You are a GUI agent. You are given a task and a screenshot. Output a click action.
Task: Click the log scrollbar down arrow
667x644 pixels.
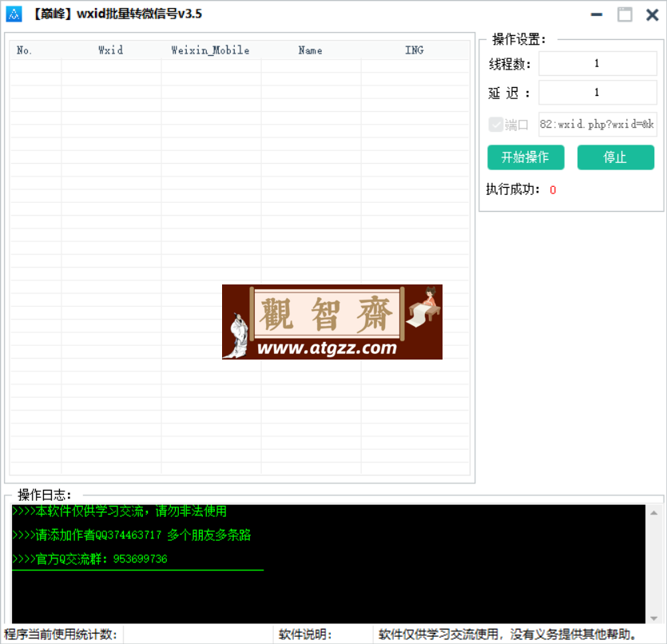(x=653, y=618)
